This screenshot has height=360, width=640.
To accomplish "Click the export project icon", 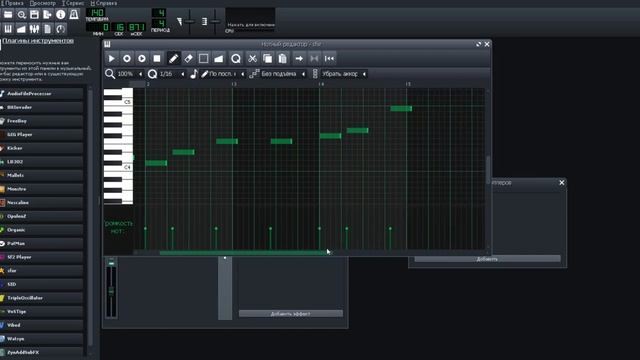I will pos(47,15).
